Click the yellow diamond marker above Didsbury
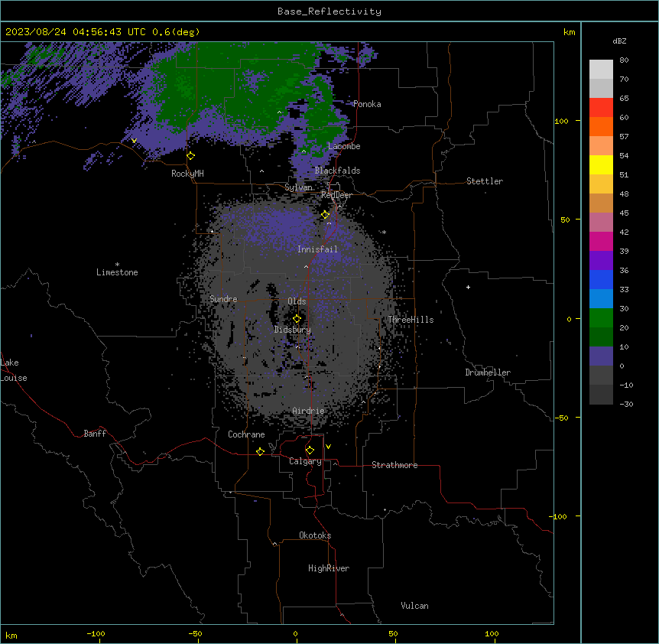The width and height of the screenshot is (659, 644). coord(297,319)
